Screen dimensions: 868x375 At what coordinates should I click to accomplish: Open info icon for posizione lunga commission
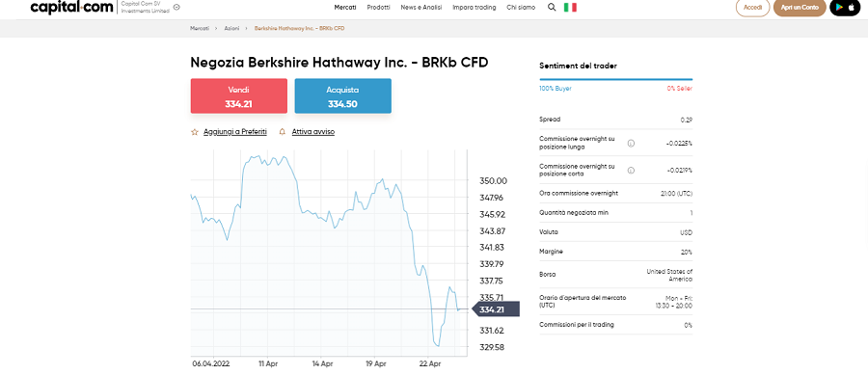tap(631, 144)
